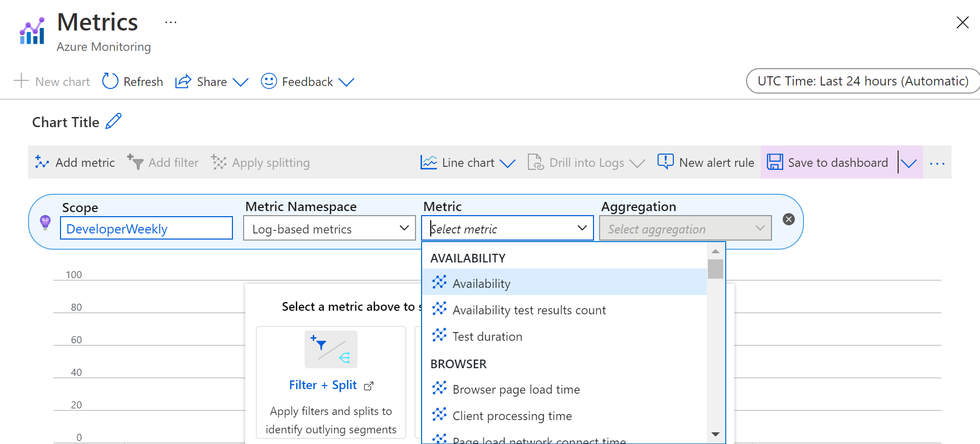Click the New chart plus icon
The width and height of the screenshot is (980, 444).
point(21,81)
